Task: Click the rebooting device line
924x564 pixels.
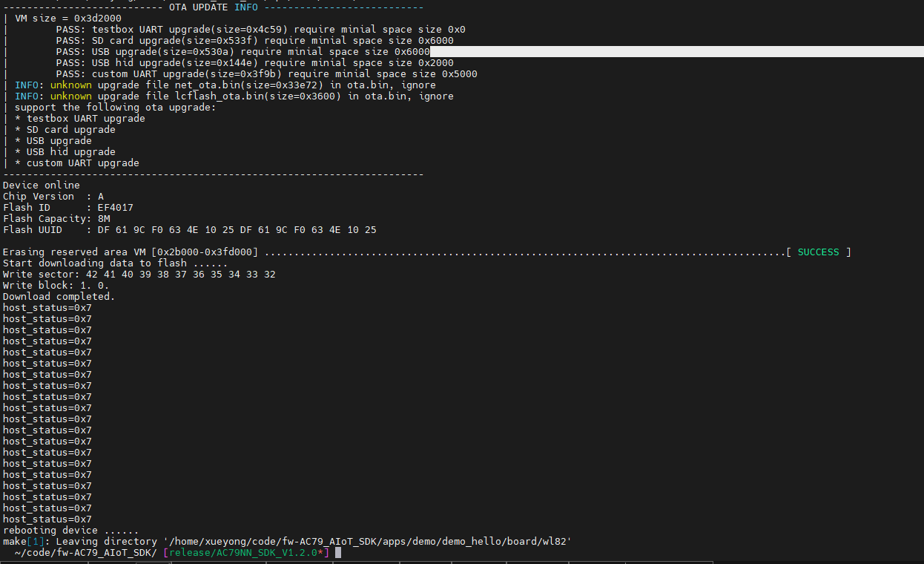Action: [x=70, y=531]
